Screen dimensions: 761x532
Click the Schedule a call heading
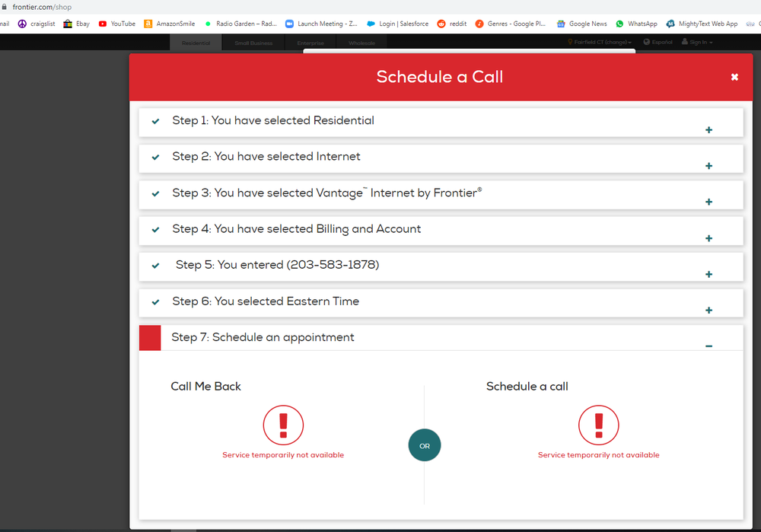(x=527, y=387)
